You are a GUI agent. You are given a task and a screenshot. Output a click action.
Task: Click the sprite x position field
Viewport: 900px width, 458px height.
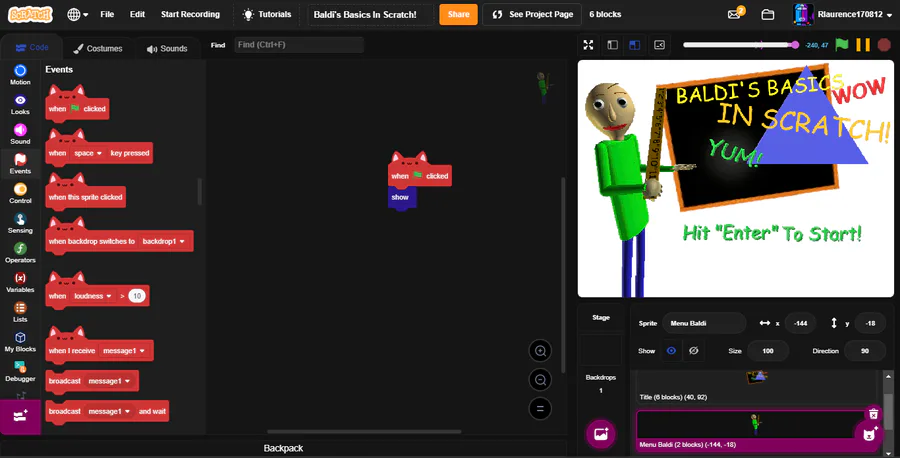tap(800, 323)
